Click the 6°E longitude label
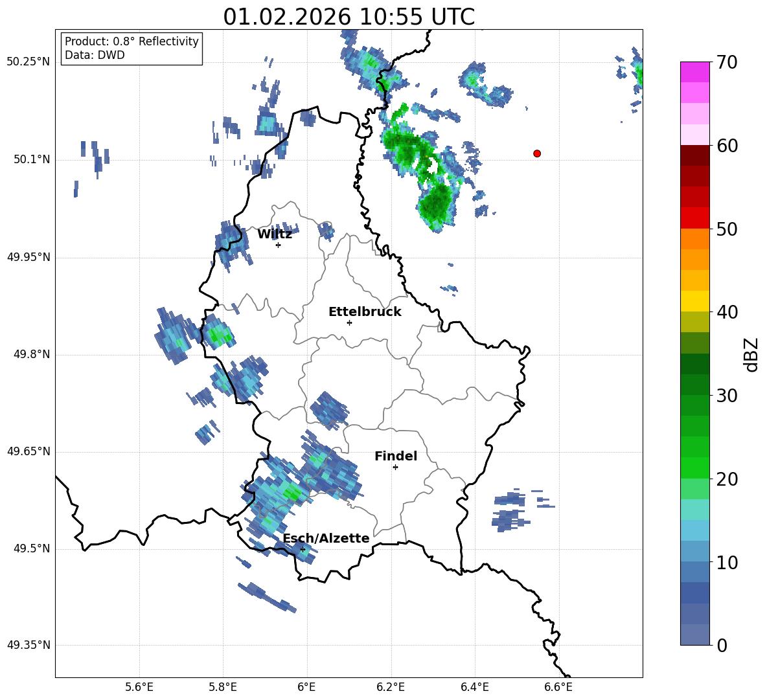The image size is (767, 700). click(306, 687)
